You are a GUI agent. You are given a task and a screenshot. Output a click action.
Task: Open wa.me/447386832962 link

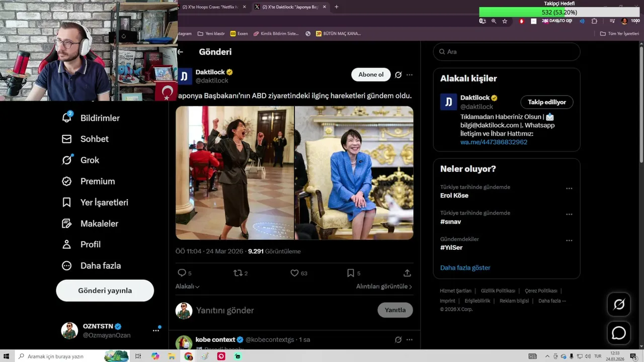(x=494, y=142)
